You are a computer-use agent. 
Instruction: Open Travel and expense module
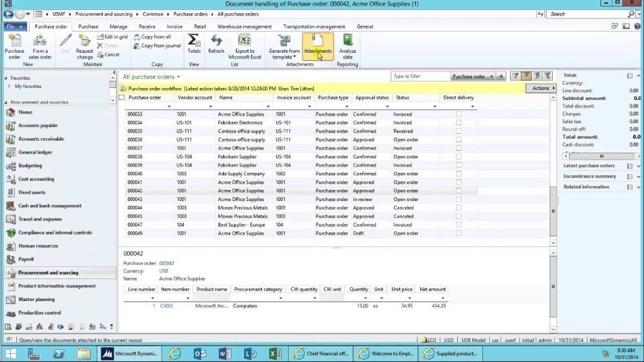[x=40, y=219]
